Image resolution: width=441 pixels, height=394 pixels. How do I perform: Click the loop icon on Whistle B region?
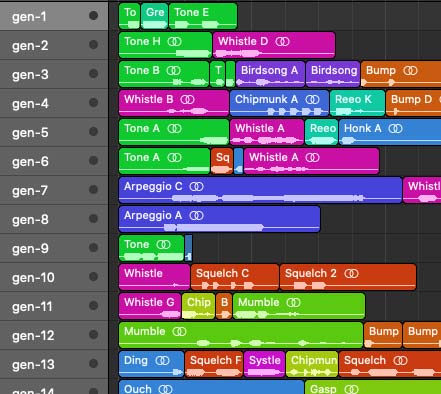coord(188,100)
